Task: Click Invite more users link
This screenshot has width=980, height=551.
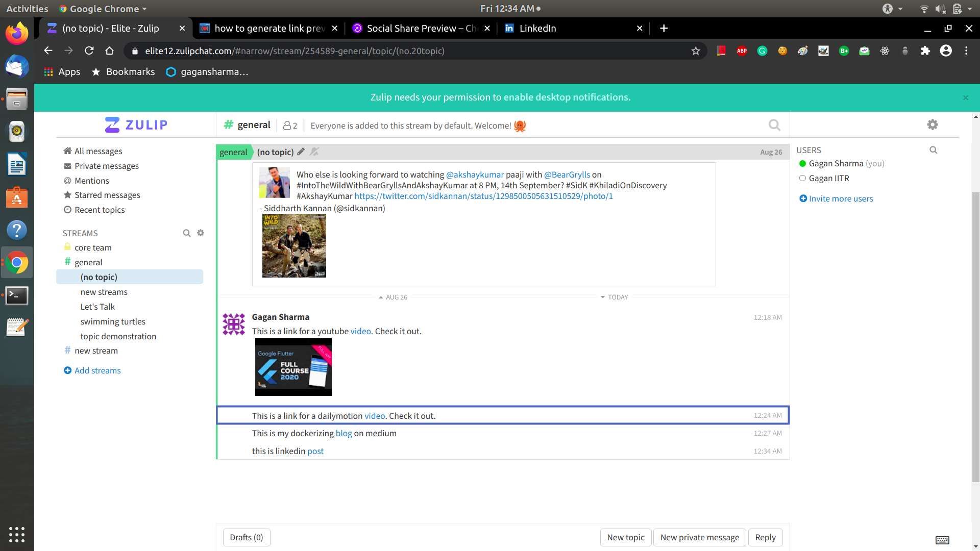Action: point(836,198)
